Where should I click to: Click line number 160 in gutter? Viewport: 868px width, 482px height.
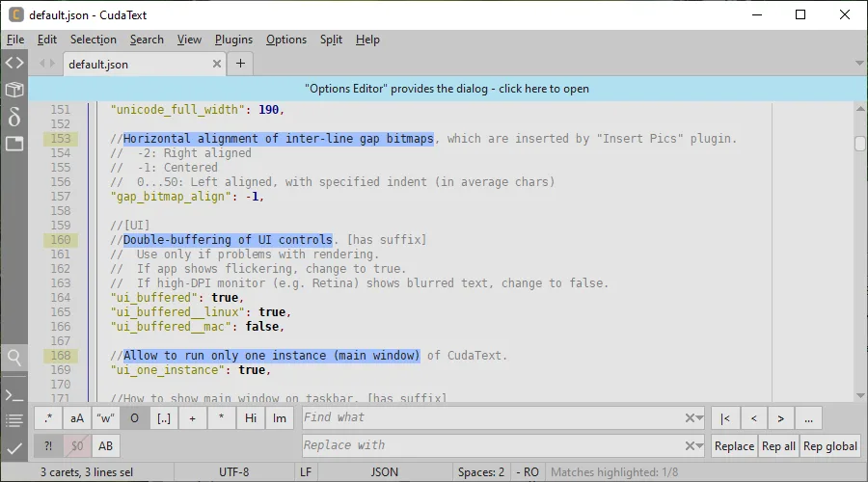tap(61, 240)
